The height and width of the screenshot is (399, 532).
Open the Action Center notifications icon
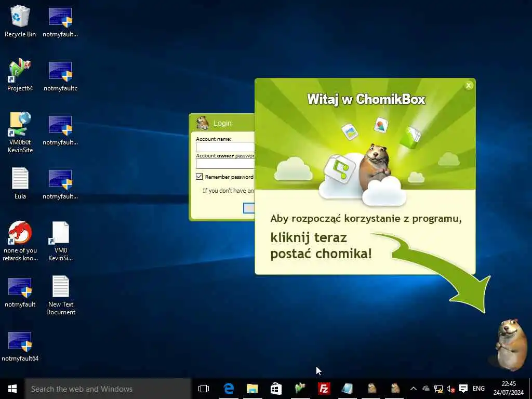[463, 389]
